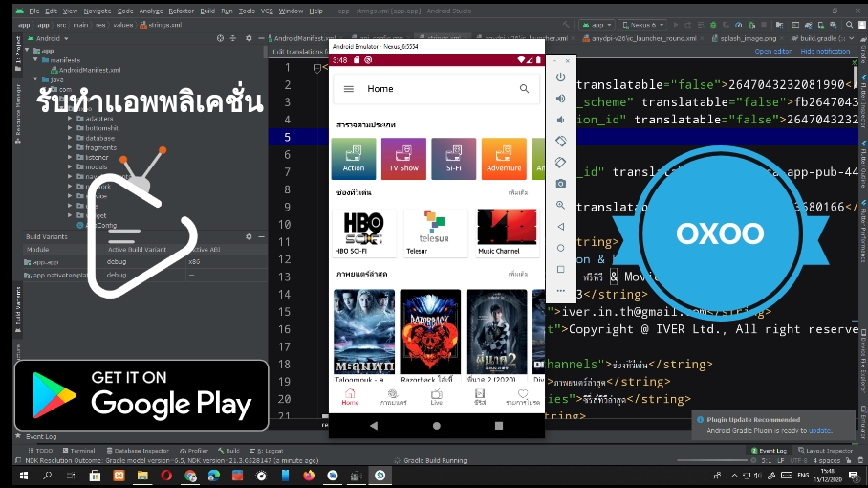Open the HBO SCI-FI channel card

363,233
